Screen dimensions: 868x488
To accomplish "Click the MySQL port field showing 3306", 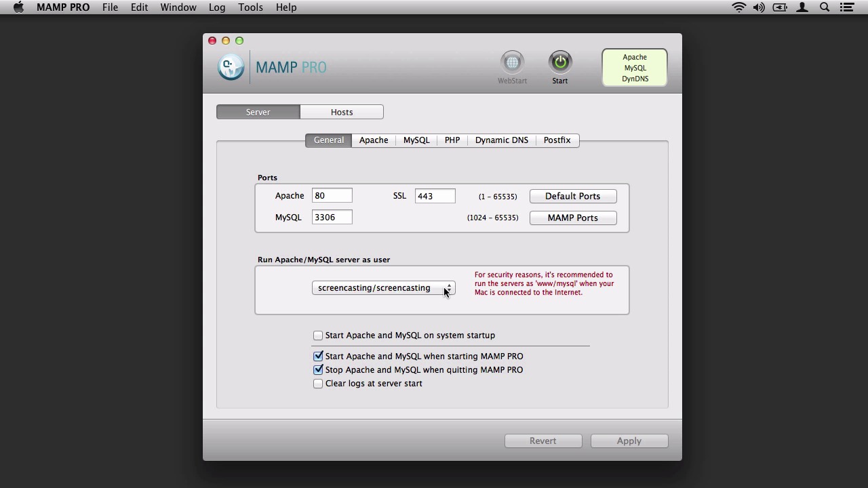I will tap(332, 218).
